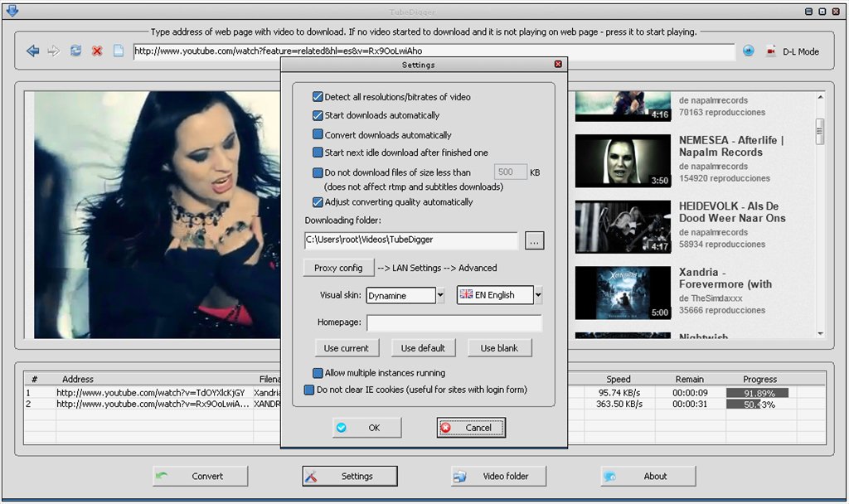The height and width of the screenshot is (504, 849).
Task: Click the EN English language combo box
Action: click(495, 295)
